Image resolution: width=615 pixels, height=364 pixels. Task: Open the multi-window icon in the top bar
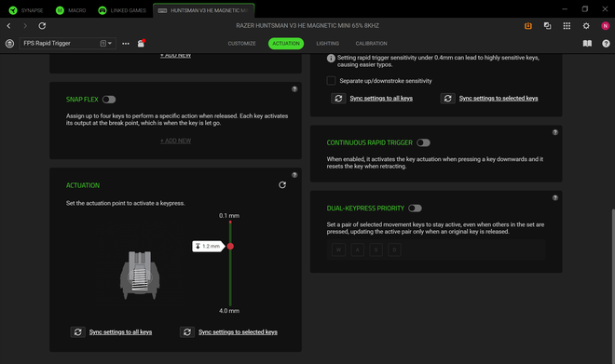coord(548,26)
